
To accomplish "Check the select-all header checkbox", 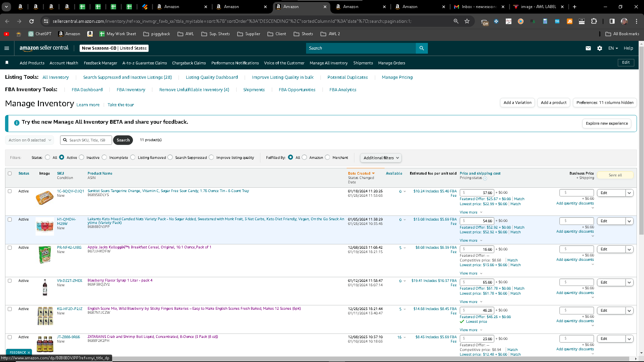I will (10, 174).
